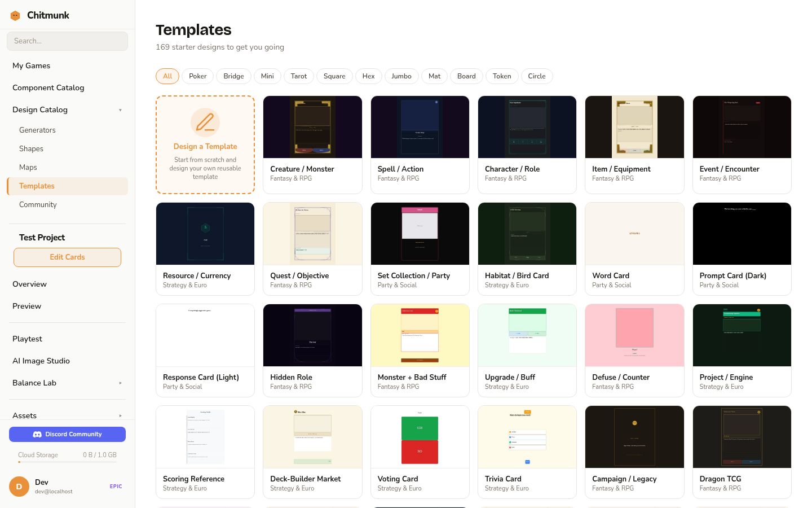The height and width of the screenshot is (508, 812).
Task: Expand the Balance Lab submenu arrow
Action: coord(120,383)
